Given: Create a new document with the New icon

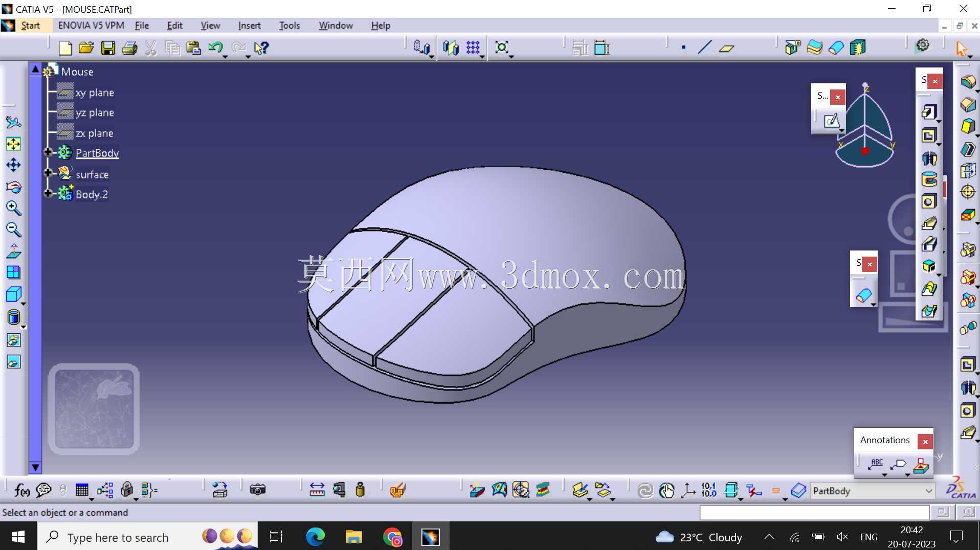Looking at the screenshot, I should (65, 48).
